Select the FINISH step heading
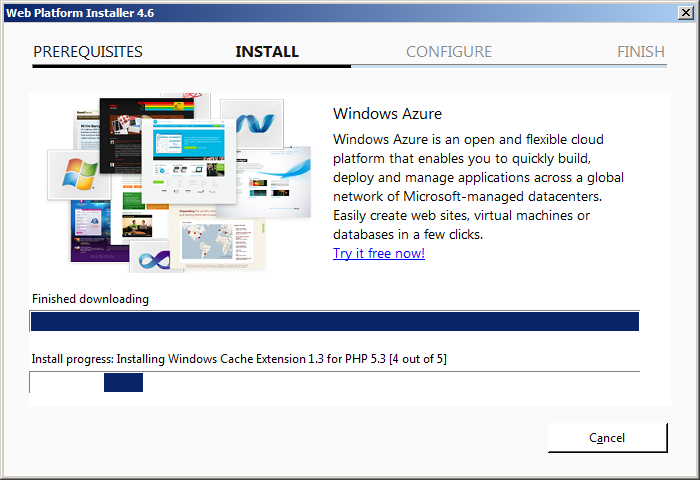700x480 pixels. [x=641, y=52]
